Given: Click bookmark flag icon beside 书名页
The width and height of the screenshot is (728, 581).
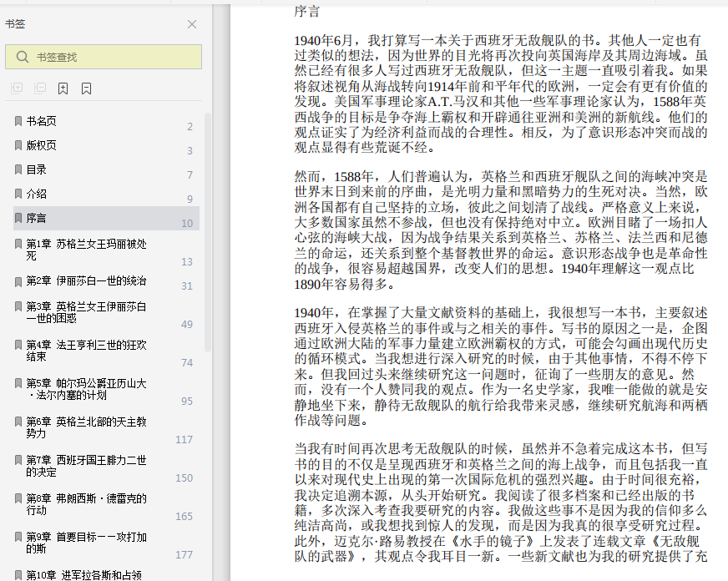Looking at the screenshot, I should click(x=18, y=121).
